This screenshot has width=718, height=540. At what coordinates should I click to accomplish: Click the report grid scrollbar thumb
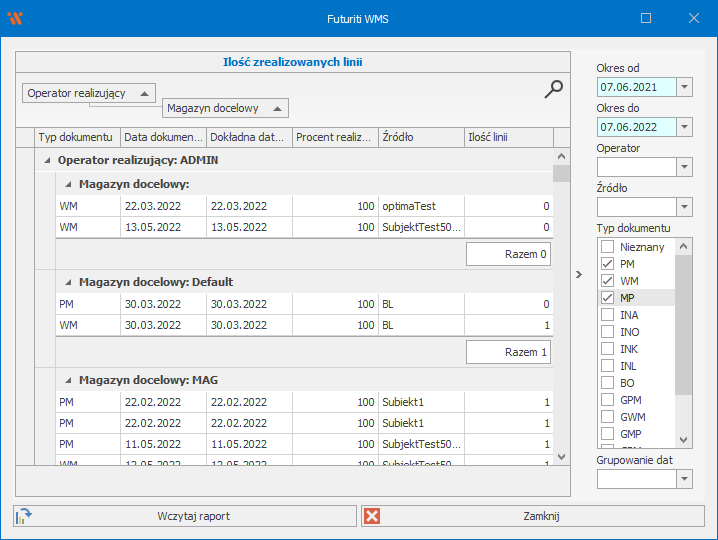tap(561, 174)
